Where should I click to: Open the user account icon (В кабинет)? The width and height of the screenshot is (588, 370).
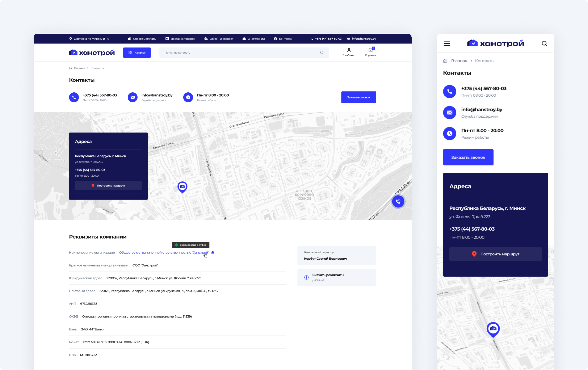349,50
